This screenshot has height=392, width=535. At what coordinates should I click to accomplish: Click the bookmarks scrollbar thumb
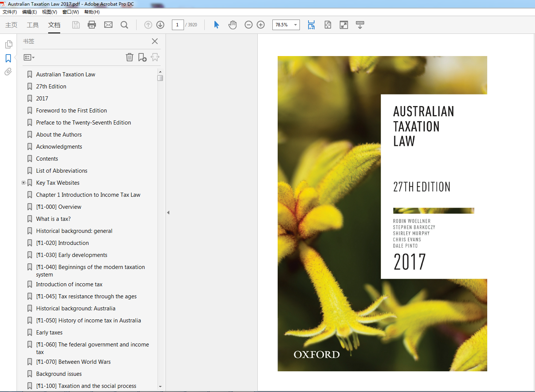(160, 78)
